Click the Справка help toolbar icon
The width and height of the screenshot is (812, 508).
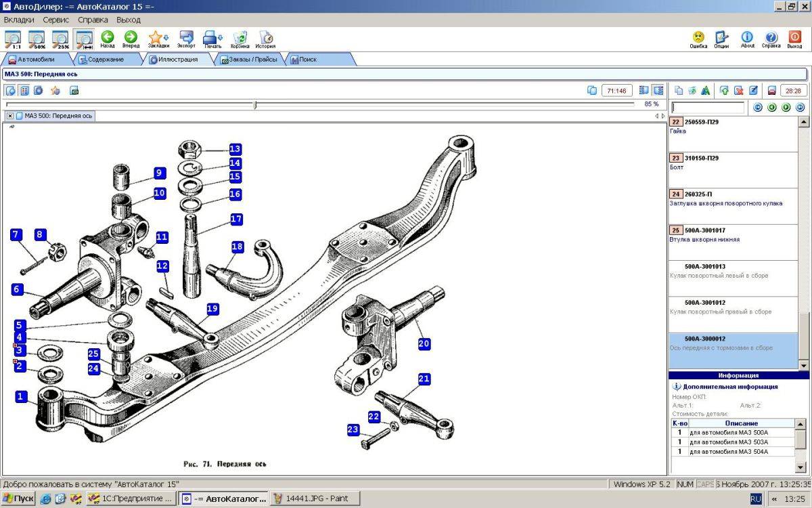(771, 39)
